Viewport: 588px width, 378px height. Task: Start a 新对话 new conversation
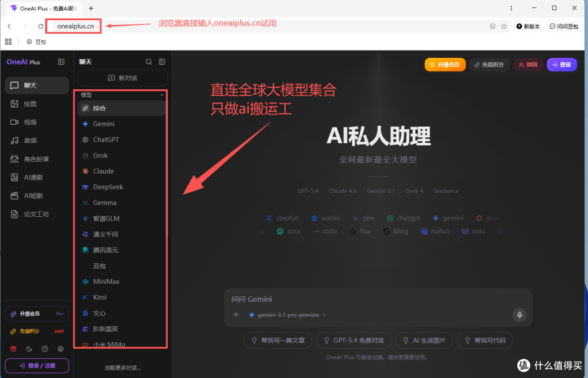click(x=122, y=78)
